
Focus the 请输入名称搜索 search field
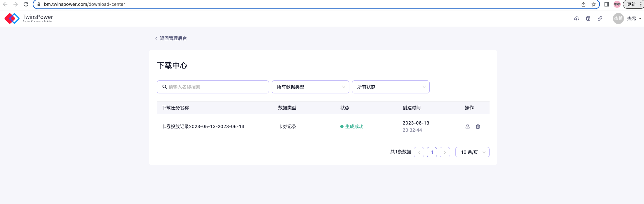click(217, 87)
